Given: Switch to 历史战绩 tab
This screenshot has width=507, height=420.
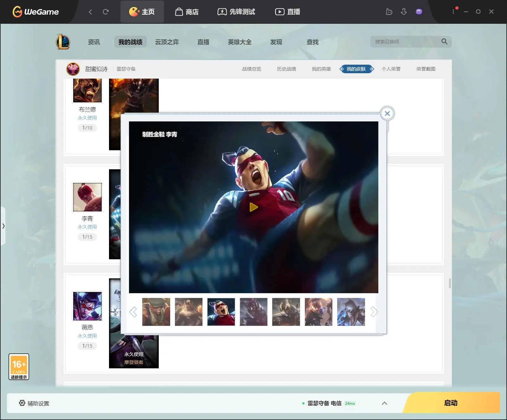Looking at the screenshot, I should [286, 69].
